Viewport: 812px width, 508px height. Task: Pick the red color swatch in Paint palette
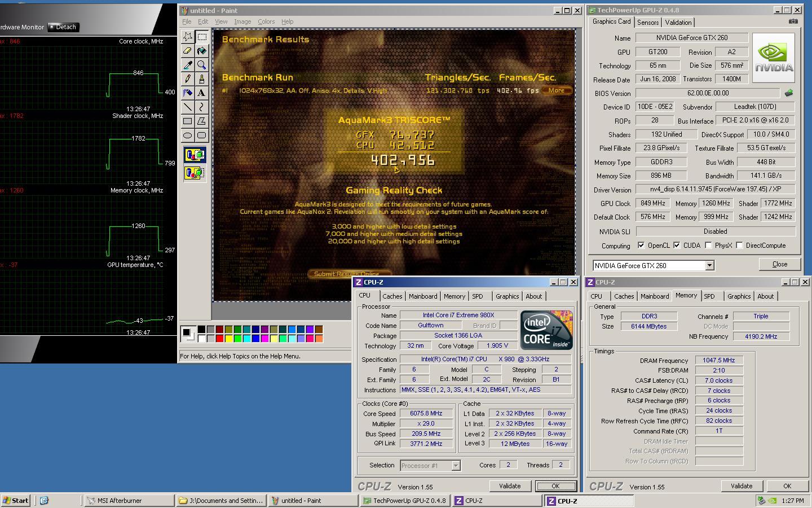(x=219, y=338)
